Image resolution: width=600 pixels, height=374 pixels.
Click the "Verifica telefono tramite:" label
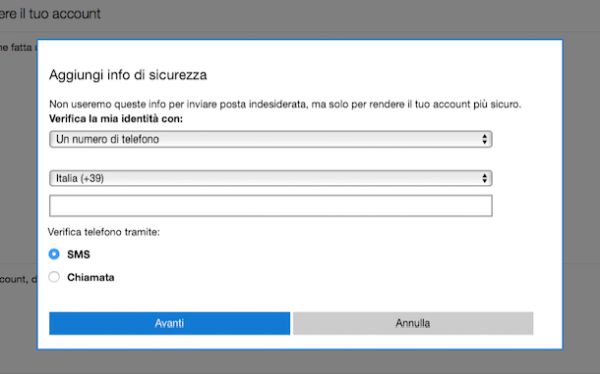coord(104,232)
